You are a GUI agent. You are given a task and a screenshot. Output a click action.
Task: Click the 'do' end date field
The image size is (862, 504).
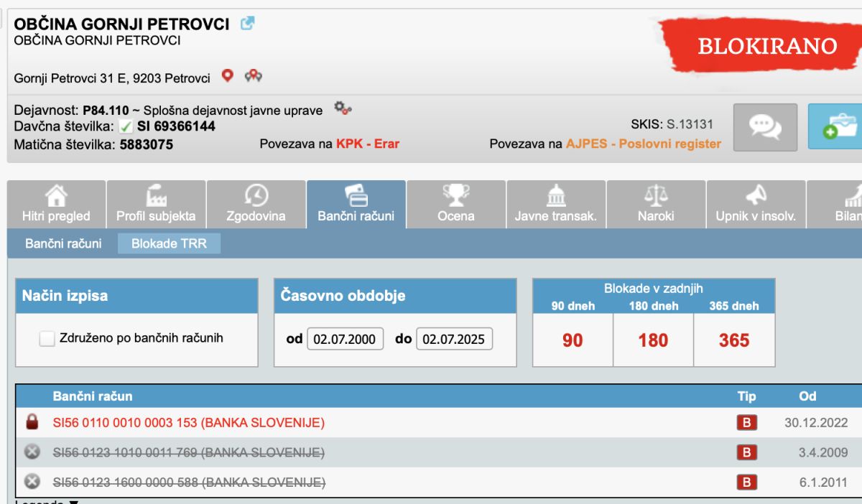click(x=455, y=339)
